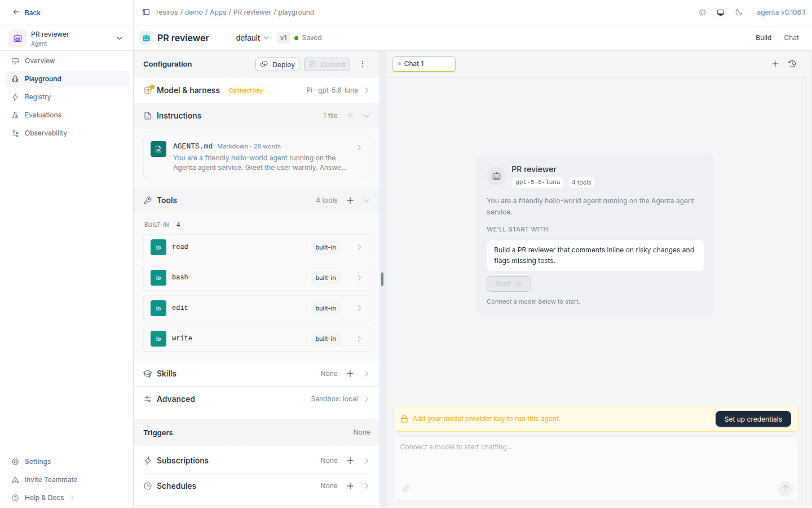
Task: Switch to Chat mode
Action: tap(792, 38)
